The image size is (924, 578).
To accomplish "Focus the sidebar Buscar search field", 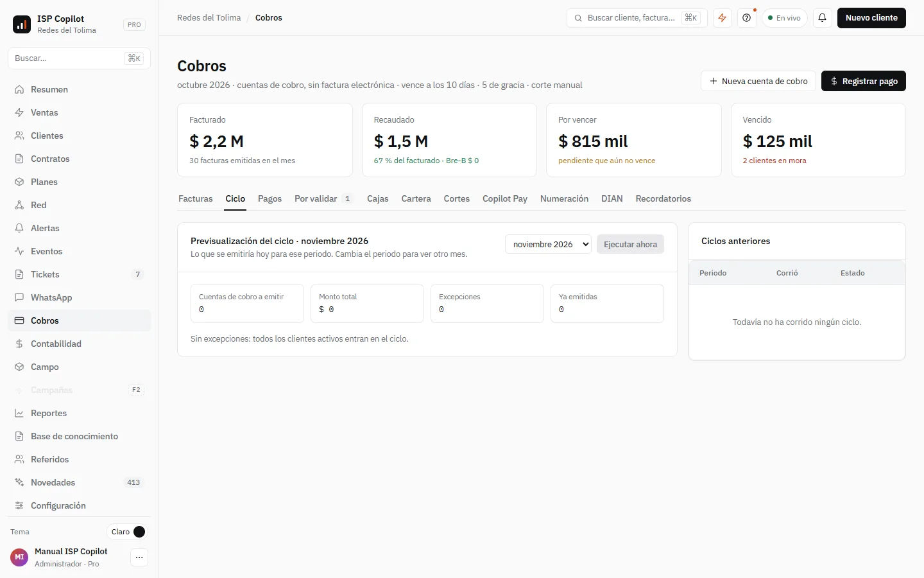I will point(79,58).
